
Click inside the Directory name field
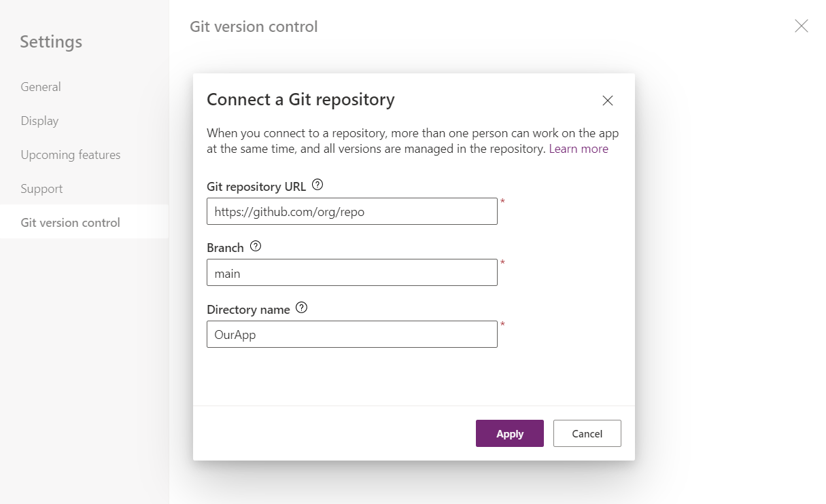[x=351, y=334]
